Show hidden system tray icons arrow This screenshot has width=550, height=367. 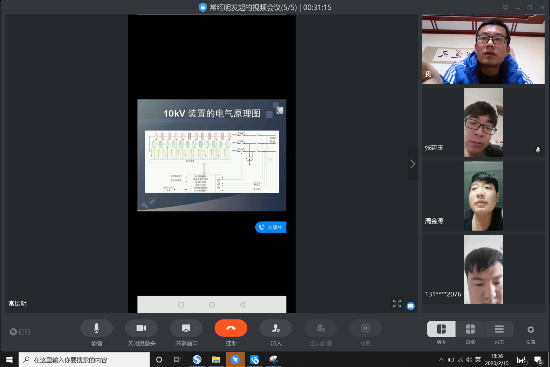[441, 360]
